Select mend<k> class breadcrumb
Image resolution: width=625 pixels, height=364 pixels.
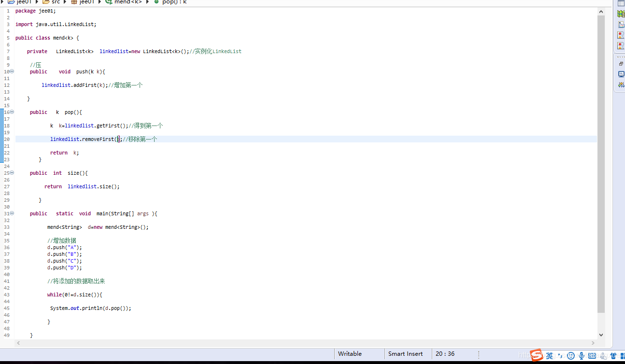tap(123, 2)
